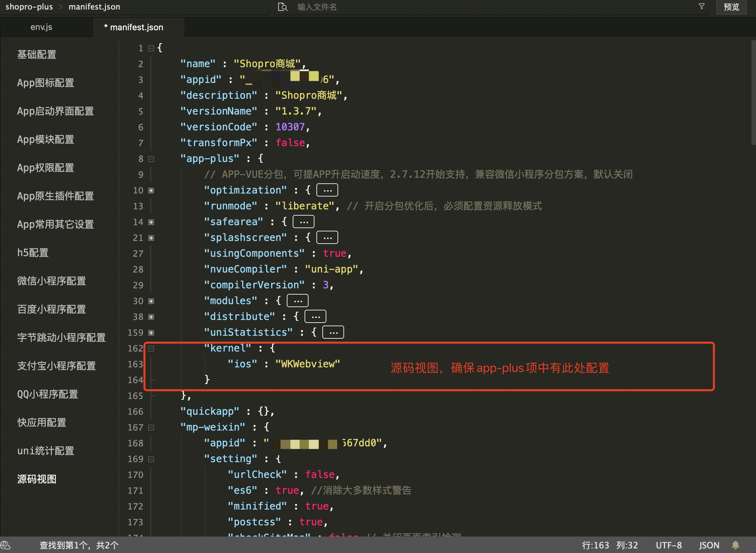
Task: Click the folded ellipsis box after distribute
Action: click(x=315, y=316)
